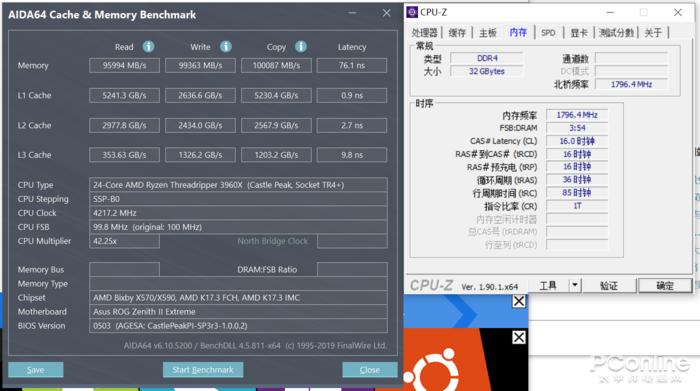Click the FSB:DRAM value 3:54
This screenshot has width=700, height=391.
577,128
